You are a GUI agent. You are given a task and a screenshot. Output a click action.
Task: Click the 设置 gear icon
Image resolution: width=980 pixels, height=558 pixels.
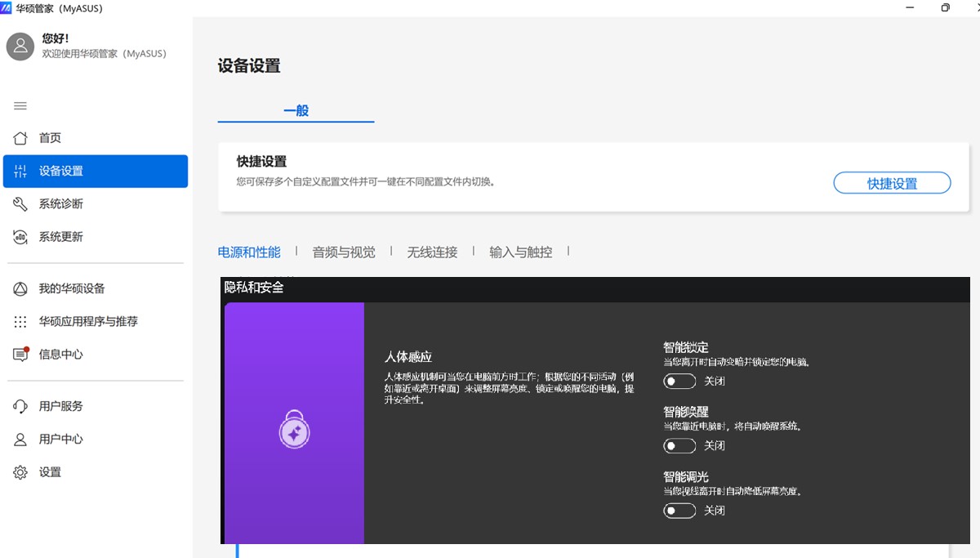(20, 472)
